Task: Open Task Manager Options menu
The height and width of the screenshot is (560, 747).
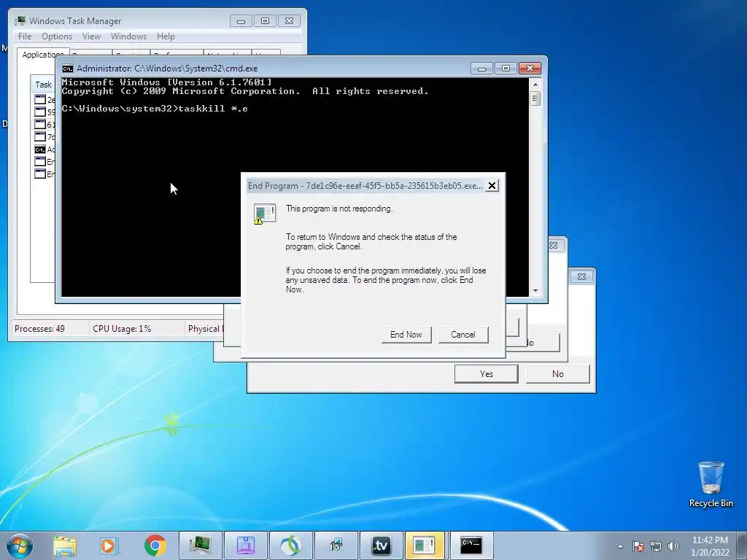Action: point(57,36)
